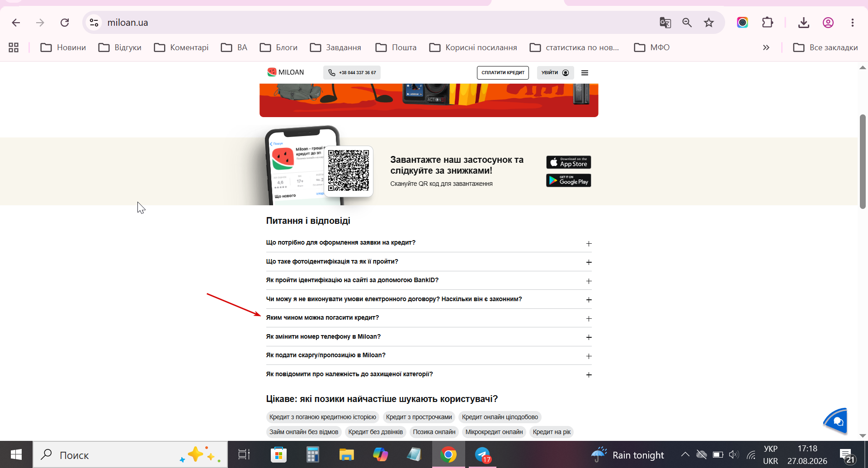This screenshot has width=868, height=468.
Task: Open File Explorer from the taskbar
Action: pyautogui.click(x=346, y=454)
